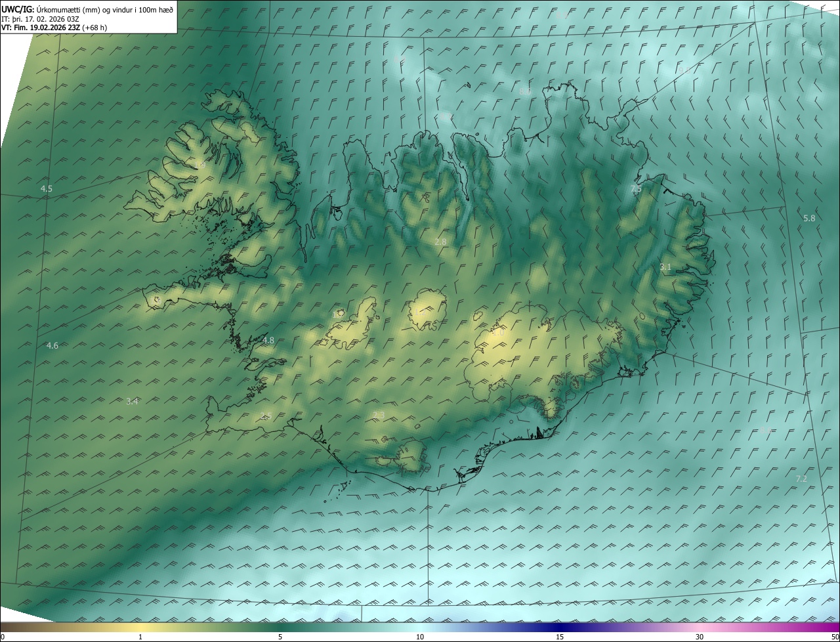
Task: Click the 2.8 value label
Action: pos(440,242)
